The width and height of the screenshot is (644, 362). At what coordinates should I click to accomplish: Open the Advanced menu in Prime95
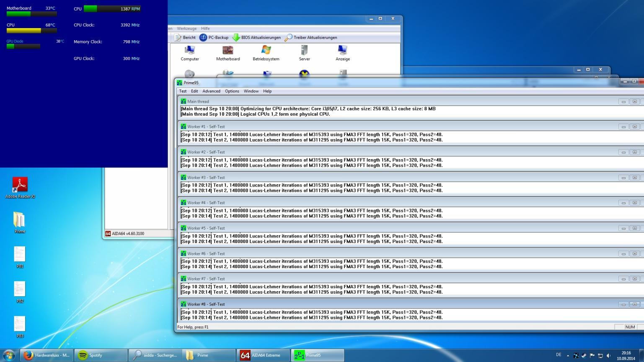(211, 91)
